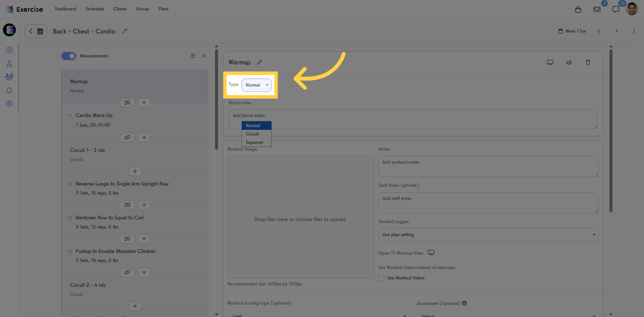This screenshot has width=644, height=317.
Task: Click the plus button under Circuit 1 - 3 rds
Action: click(135, 171)
